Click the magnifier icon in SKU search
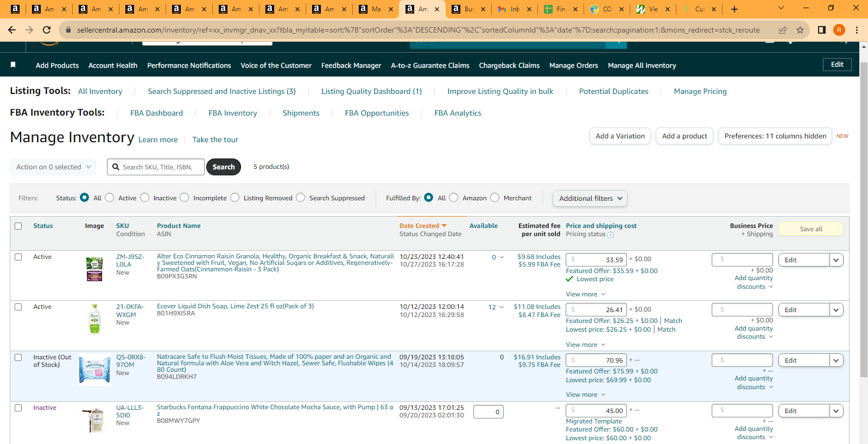The height and width of the screenshot is (444, 868). tap(116, 167)
